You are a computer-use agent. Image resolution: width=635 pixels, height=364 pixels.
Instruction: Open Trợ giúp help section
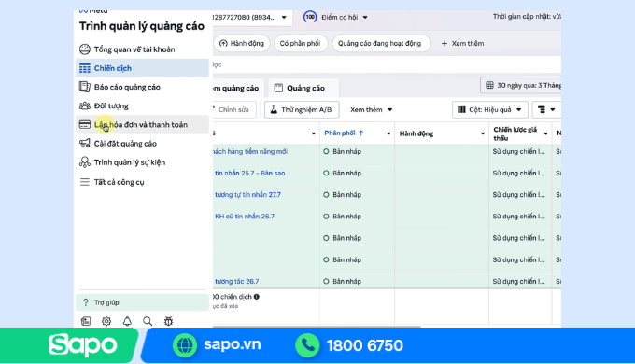pos(142,302)
